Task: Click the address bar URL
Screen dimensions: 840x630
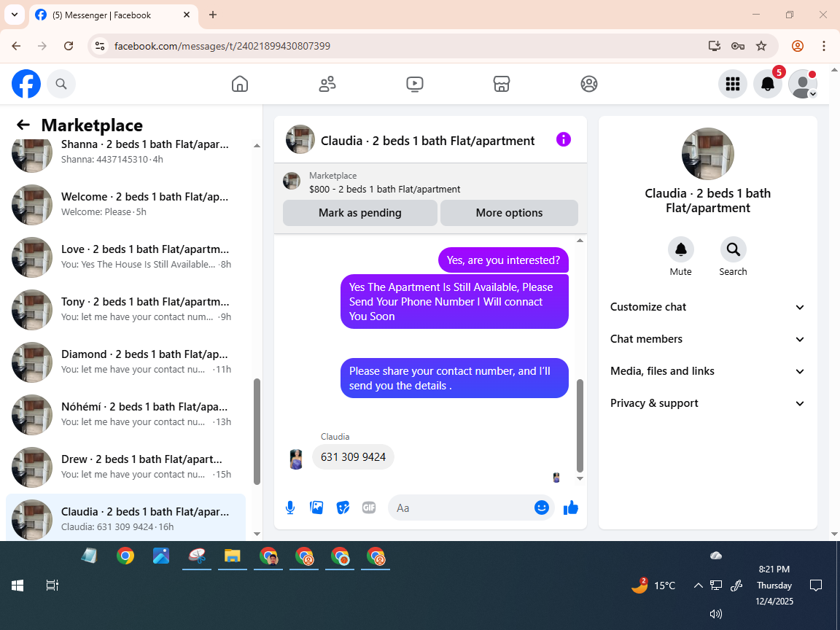Action: tap(222, 46)
